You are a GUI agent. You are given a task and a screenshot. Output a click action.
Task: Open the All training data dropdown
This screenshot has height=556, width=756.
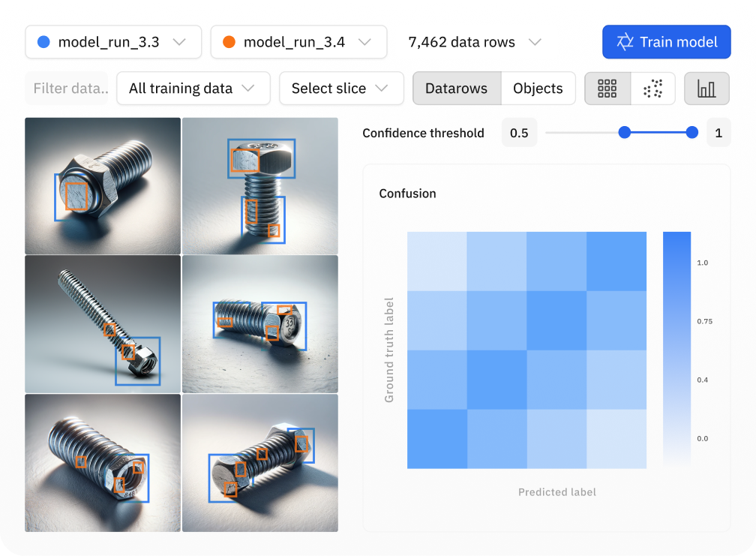(x=193, y=88)
